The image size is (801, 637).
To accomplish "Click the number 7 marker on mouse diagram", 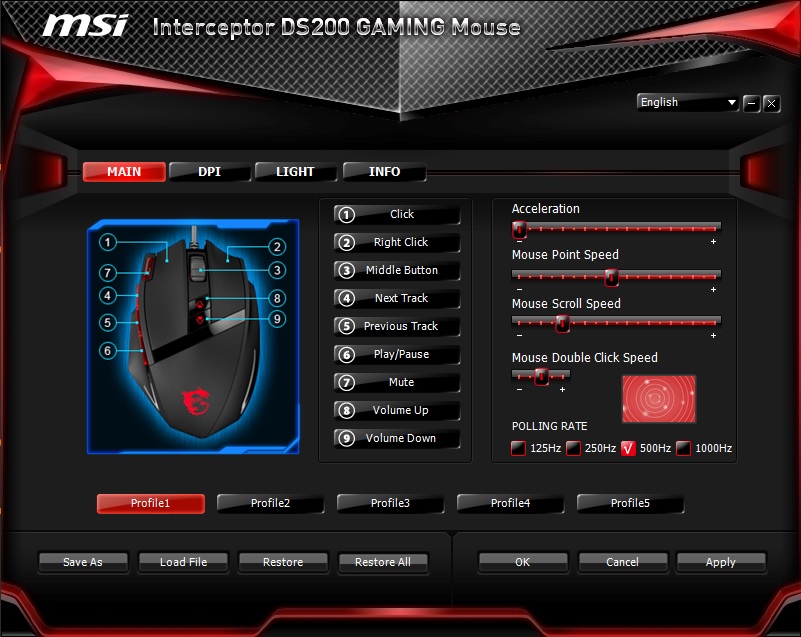I will pyautogui.click(x=108, y=273).
